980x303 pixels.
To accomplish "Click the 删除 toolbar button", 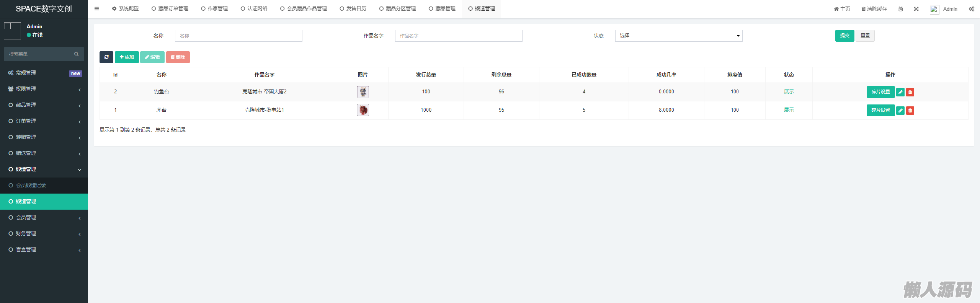I will click(178, 57).
